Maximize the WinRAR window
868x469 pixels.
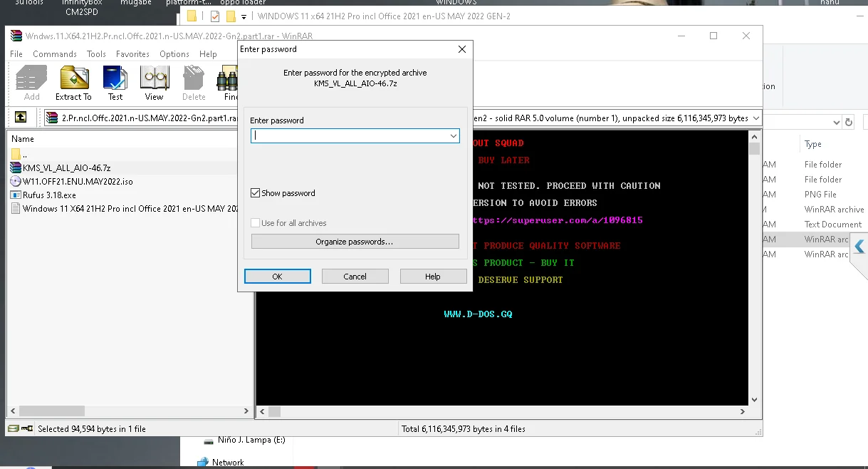[x=713, y=36]
